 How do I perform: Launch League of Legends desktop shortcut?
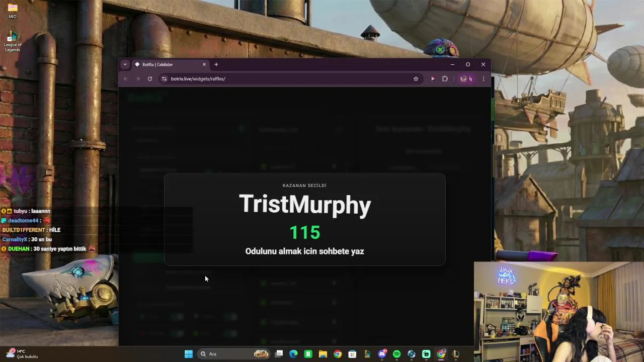(x=13, y=41)
